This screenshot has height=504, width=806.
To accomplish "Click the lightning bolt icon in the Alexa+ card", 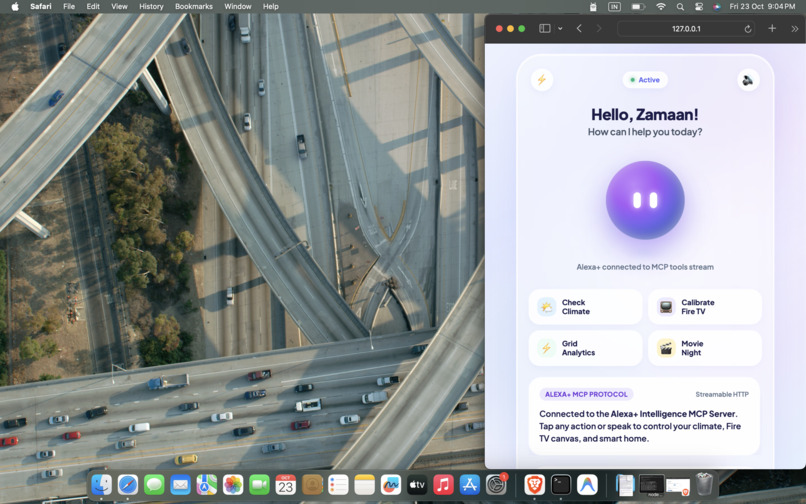I will (542, 80).
